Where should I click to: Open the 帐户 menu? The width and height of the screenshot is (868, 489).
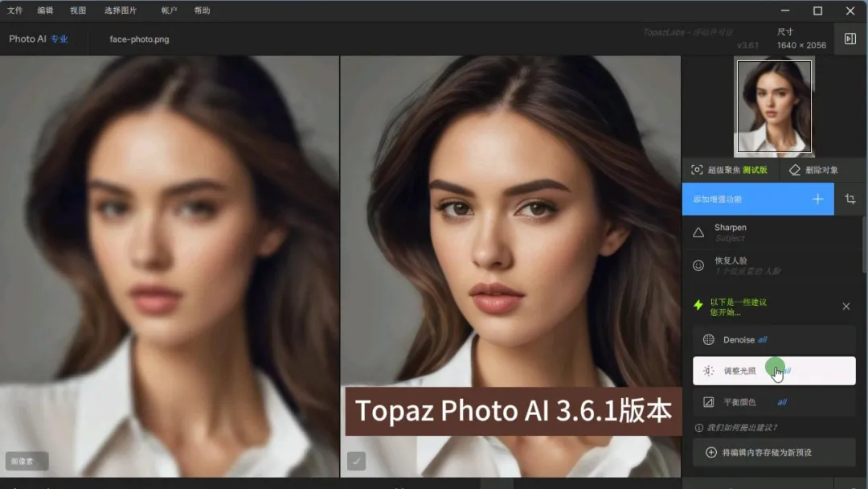coord(169,10)
